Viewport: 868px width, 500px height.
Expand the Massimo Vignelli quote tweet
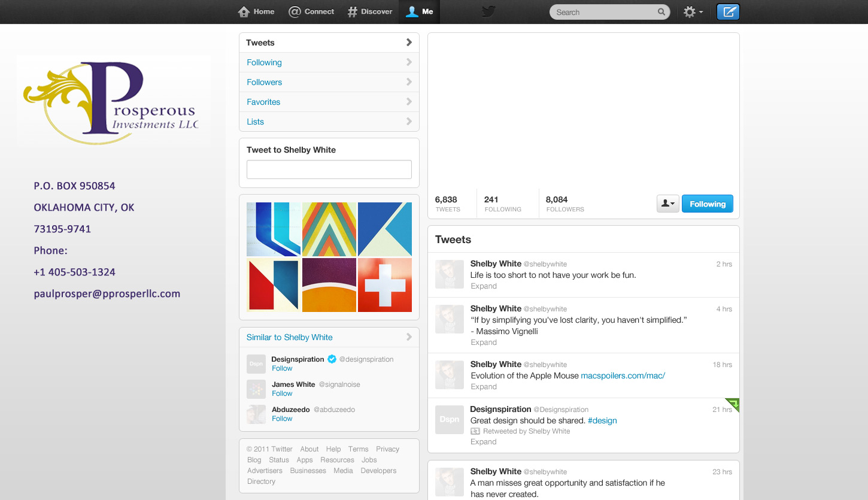tap(484, 343)
